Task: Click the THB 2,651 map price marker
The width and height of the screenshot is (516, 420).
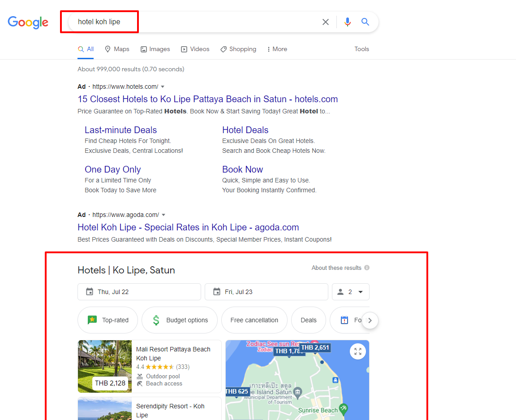Action: point(315,347)
